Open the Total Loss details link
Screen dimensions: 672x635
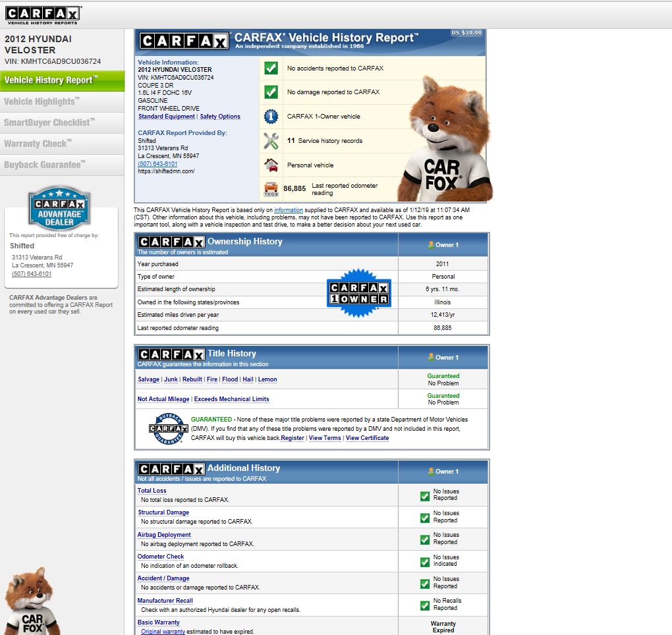[152, 491]
